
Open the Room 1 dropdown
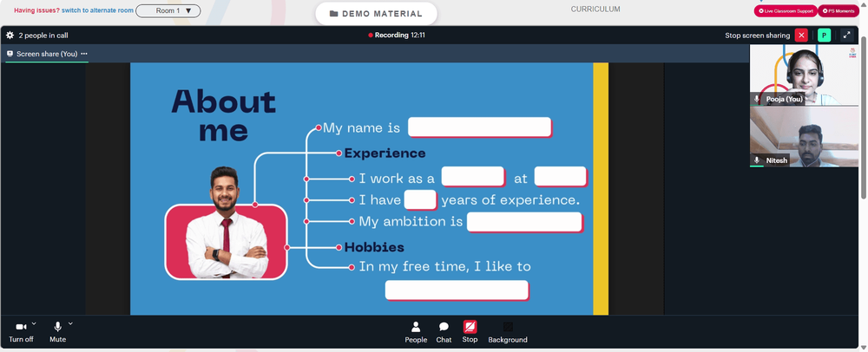pos(168,10)
